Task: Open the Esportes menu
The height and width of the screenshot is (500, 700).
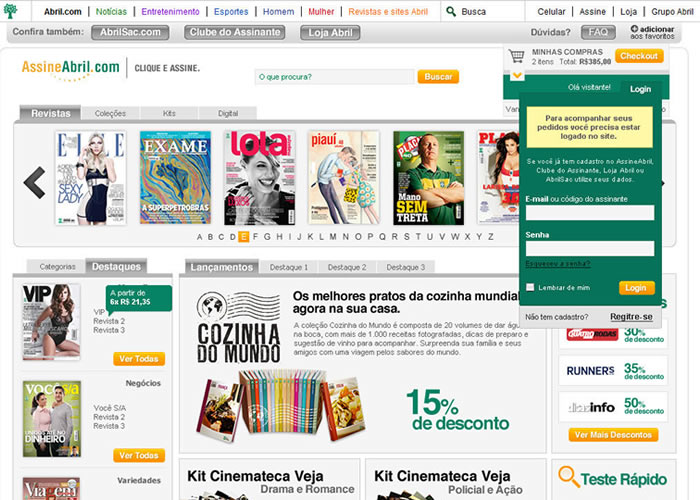Action: (231, 12)
